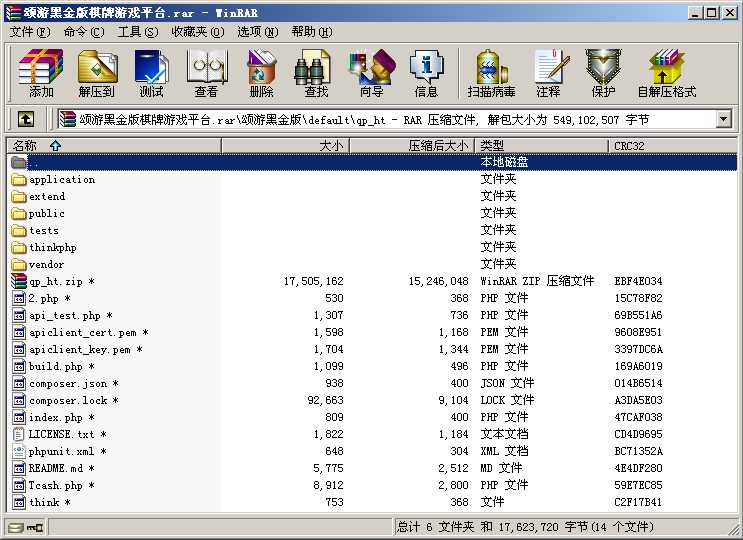Click the 本地磁盘 type cell
The image size is (743, 540).
504,162
